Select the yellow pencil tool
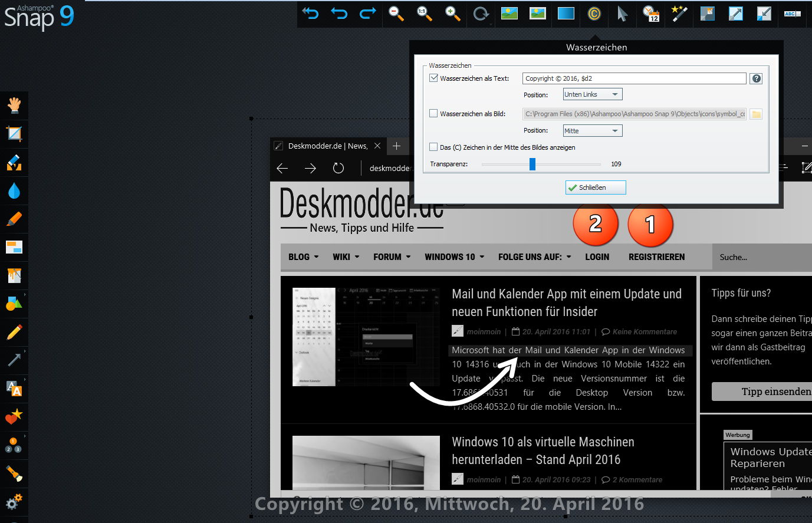This screenshot has height=523, width=812. click(14, 332)
